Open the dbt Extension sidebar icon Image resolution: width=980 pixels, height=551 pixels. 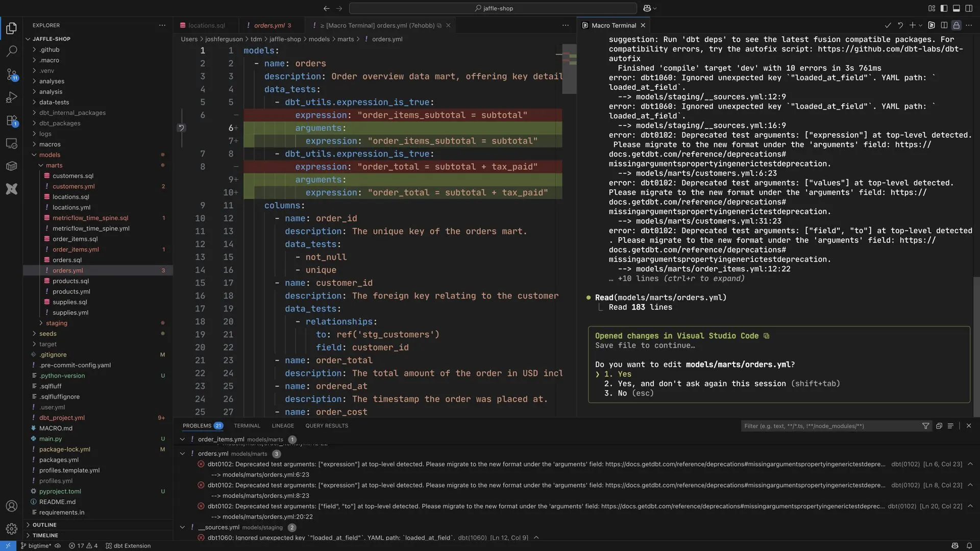(11, 189)
